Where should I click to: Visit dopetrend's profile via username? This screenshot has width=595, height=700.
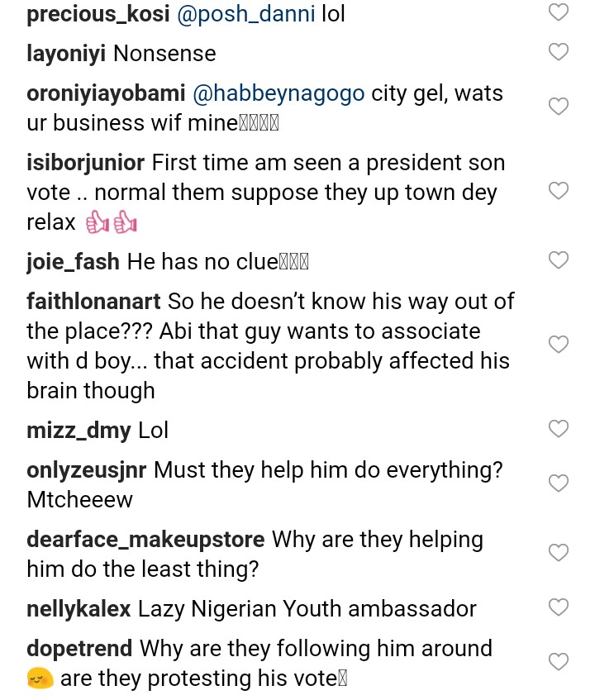pos(79,649)
